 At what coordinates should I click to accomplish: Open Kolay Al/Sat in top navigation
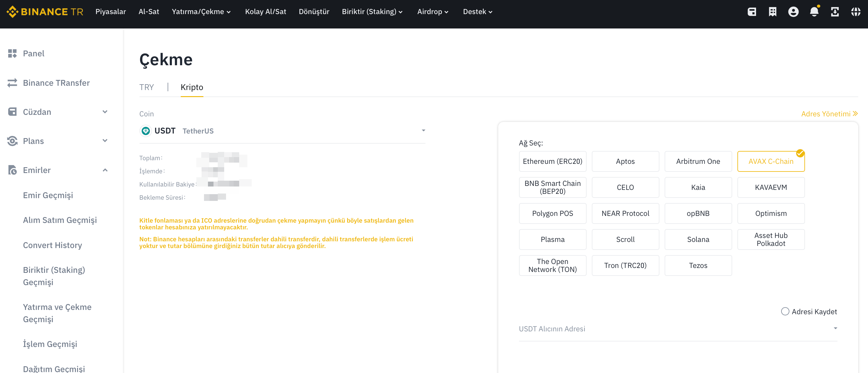coord(265,12)
